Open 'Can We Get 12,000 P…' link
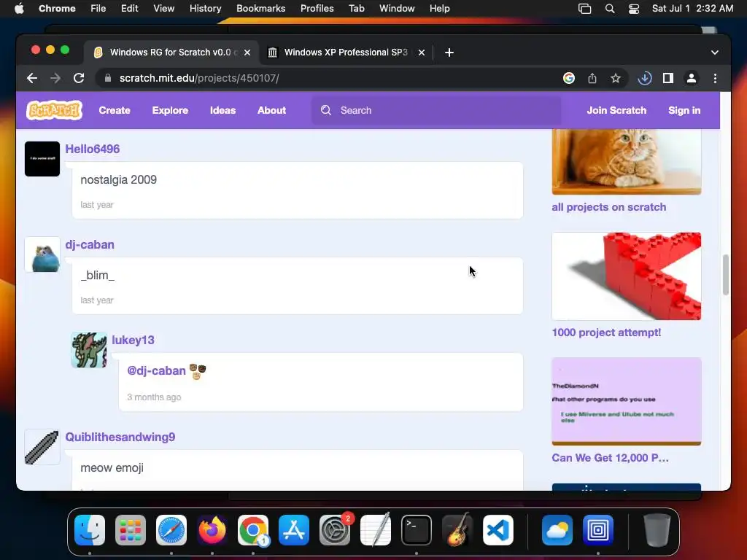Screen dimensions: 747x560 (611, 458)
